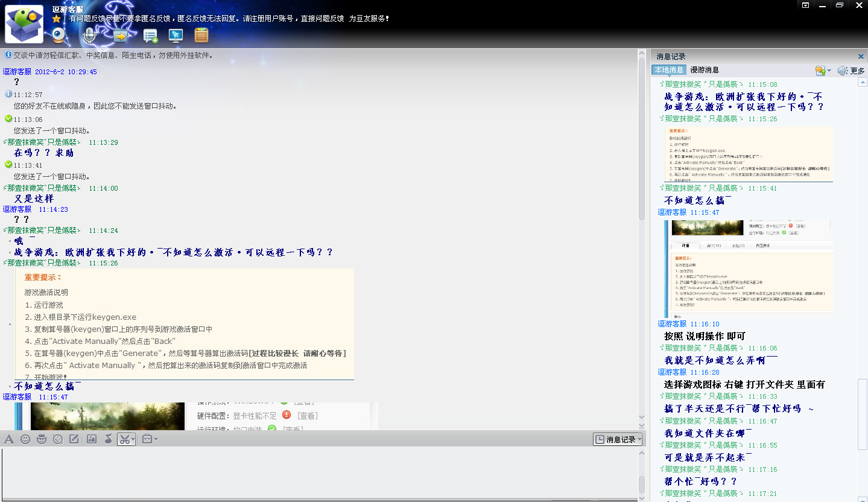868x502 pixels.
Task: Expand the screenshot scissors dropdown arrow
Action: coord(133,439)
